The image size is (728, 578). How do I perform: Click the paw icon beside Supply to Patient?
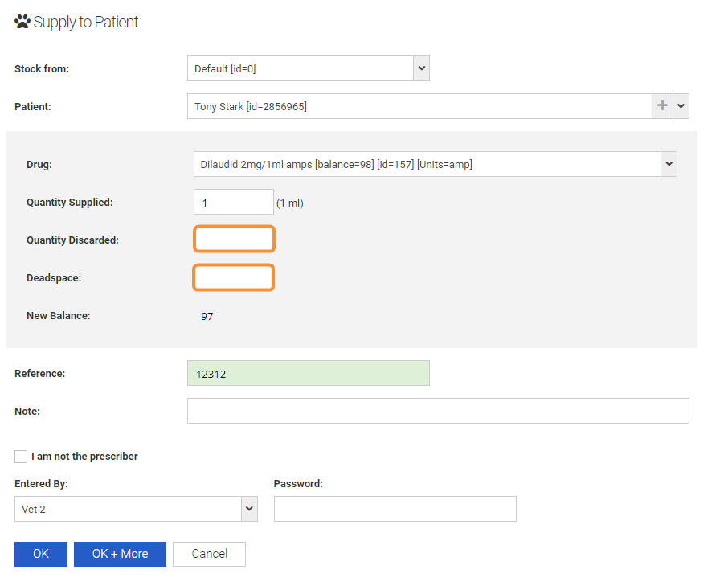[x=22, y=22]
